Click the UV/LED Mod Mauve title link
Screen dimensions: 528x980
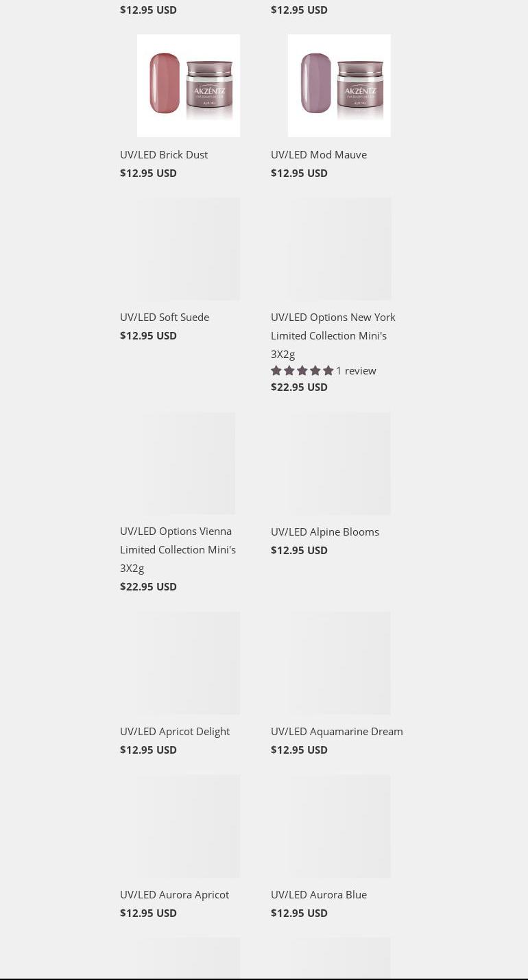pos(319,154)
